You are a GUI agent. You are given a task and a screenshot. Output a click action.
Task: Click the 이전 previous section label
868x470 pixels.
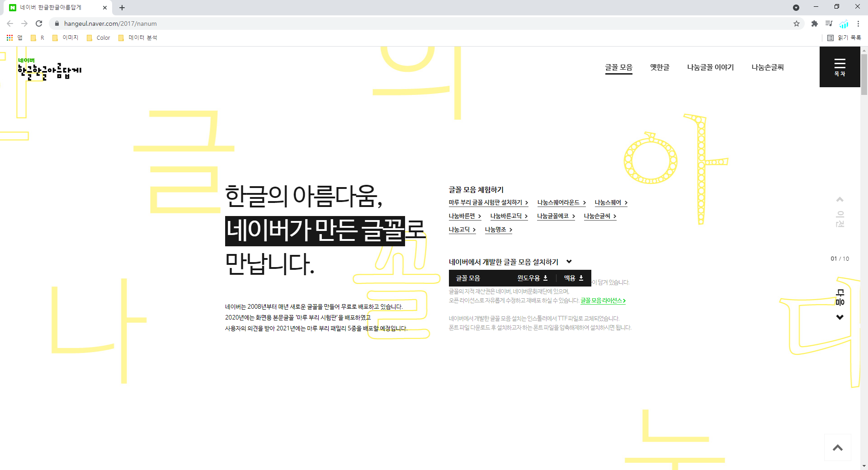coord(840,219)
